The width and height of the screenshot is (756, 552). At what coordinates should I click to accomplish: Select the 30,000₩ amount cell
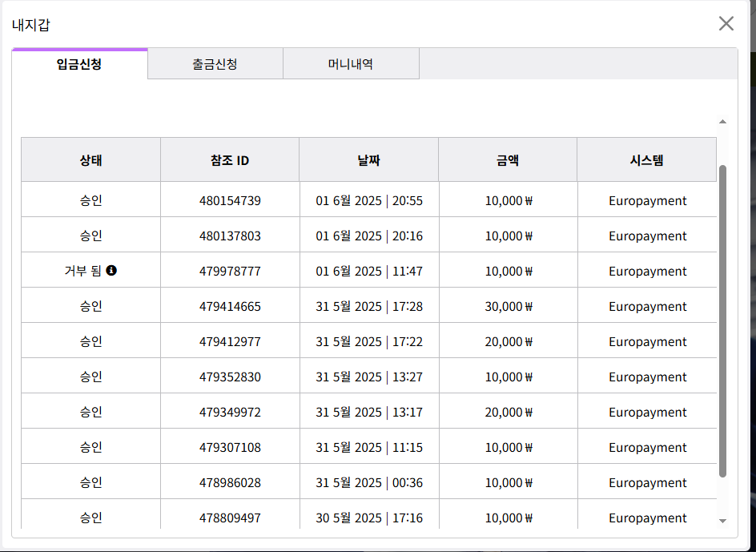pyautogui.click(x=509, y=306)
